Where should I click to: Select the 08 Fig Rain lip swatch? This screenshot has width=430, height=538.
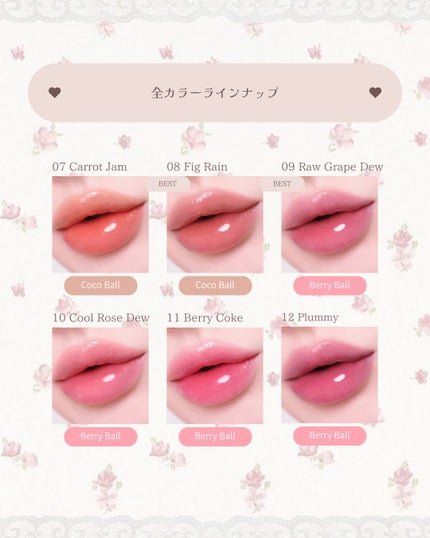[x=215, y=224]
